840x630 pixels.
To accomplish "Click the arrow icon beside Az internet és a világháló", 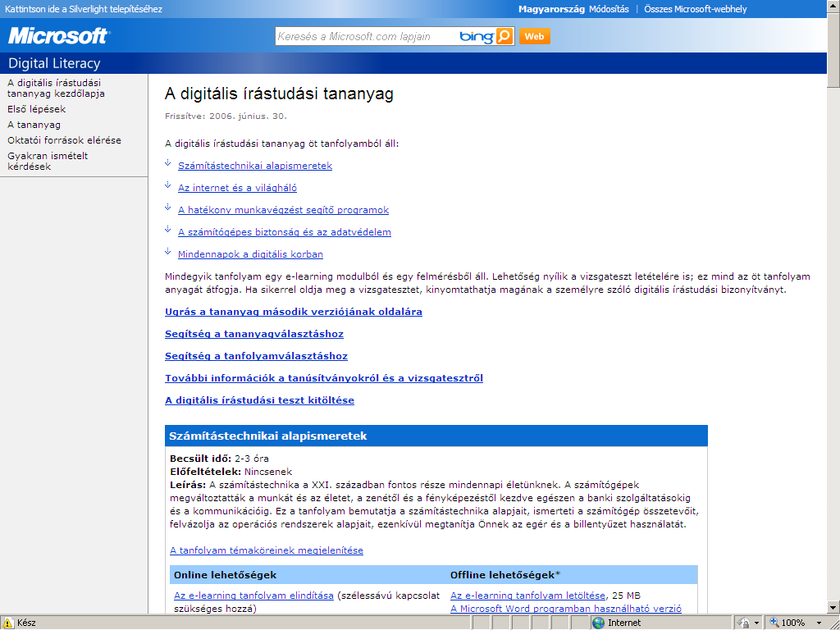I will tap(167, 185).
